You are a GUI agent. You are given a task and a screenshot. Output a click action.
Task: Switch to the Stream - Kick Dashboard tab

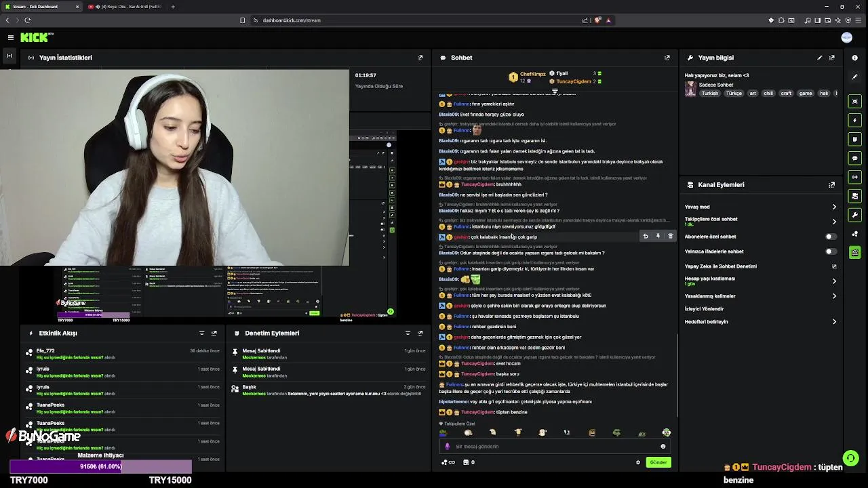tap(41, 7)
